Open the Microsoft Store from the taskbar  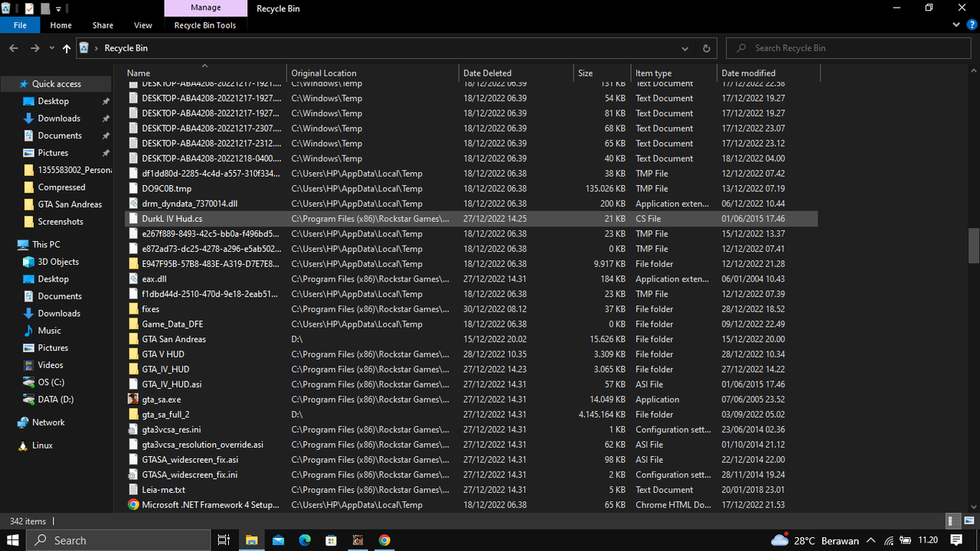(332, 540)
